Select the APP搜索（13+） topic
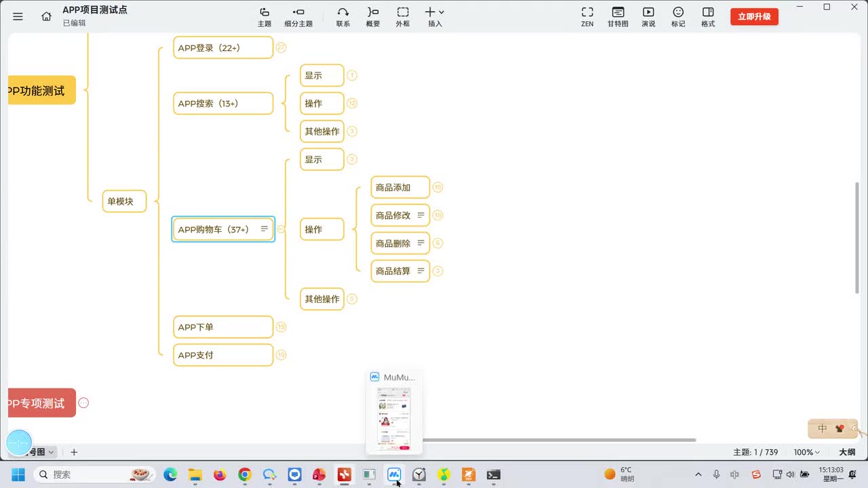The image size is (868, 488). coord(223,103)
